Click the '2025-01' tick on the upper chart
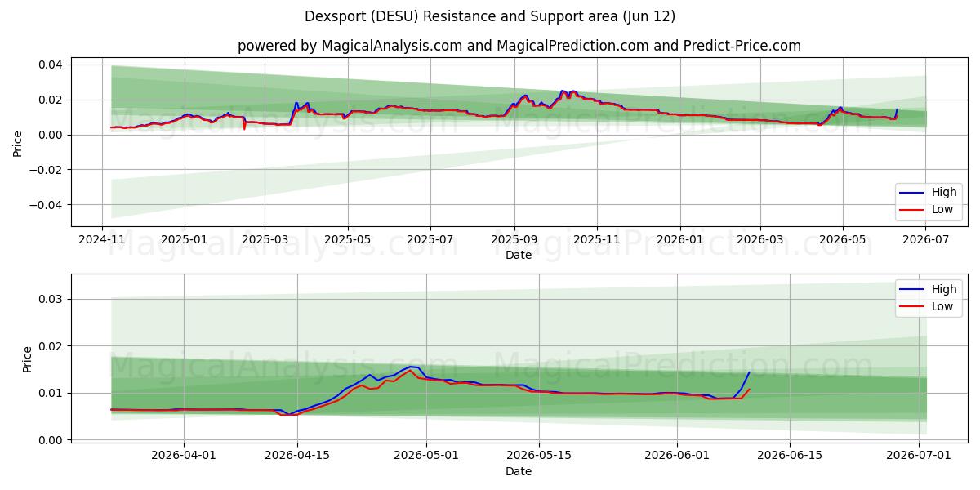 184,239
